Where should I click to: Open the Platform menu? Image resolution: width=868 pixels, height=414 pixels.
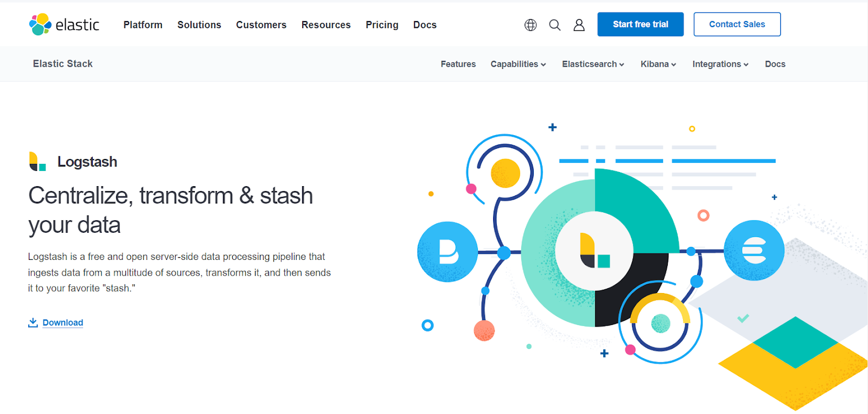143,25
